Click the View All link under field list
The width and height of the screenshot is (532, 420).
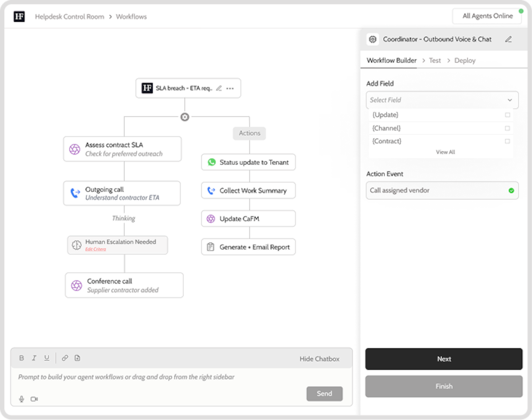[x=445, y=152]
